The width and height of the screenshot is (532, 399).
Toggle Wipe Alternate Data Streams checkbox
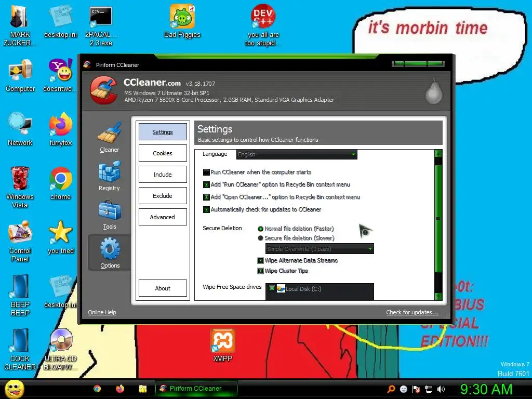click(x=260, y=261)
